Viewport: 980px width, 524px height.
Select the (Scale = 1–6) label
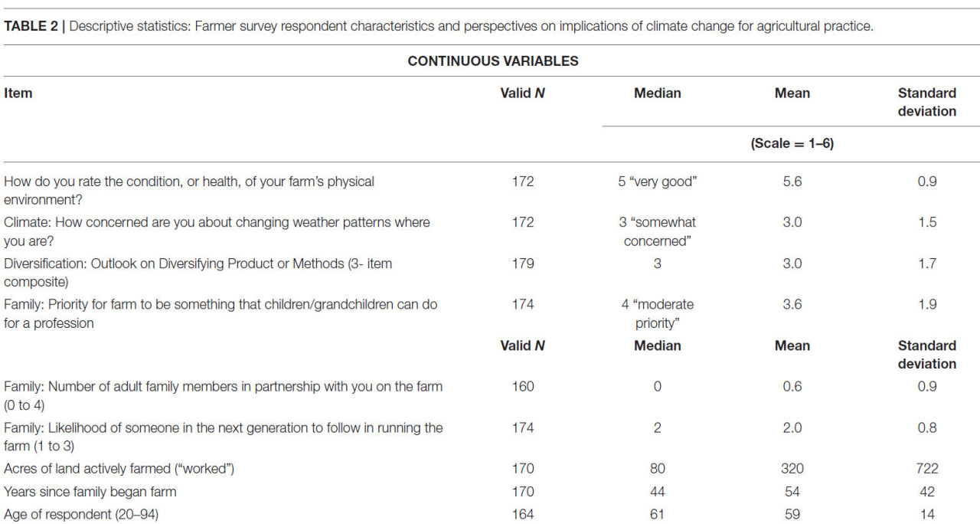(792, 144)
